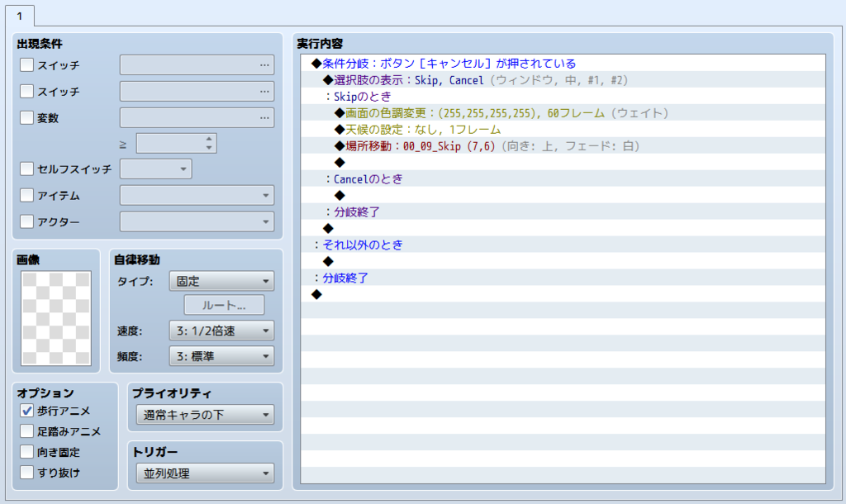
Task: Open 変数 selector ellipsis field
Action: [197, 117]
